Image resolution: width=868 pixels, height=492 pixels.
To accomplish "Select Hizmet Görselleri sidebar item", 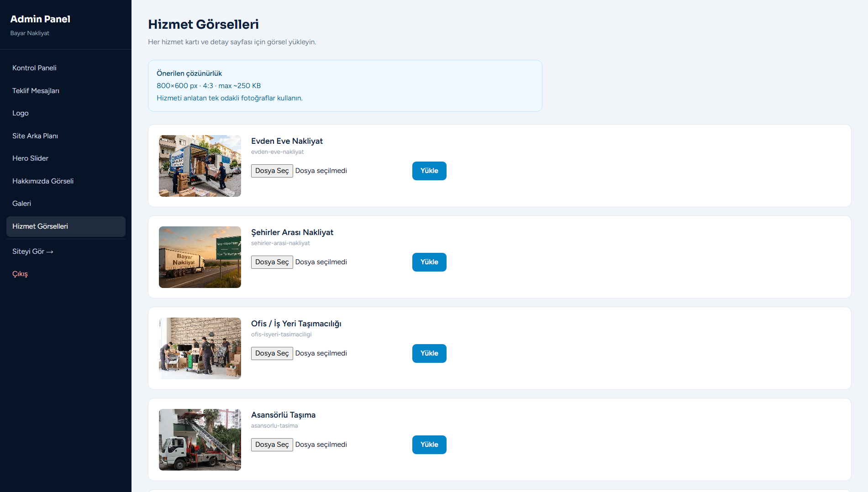I will (66, 226).
